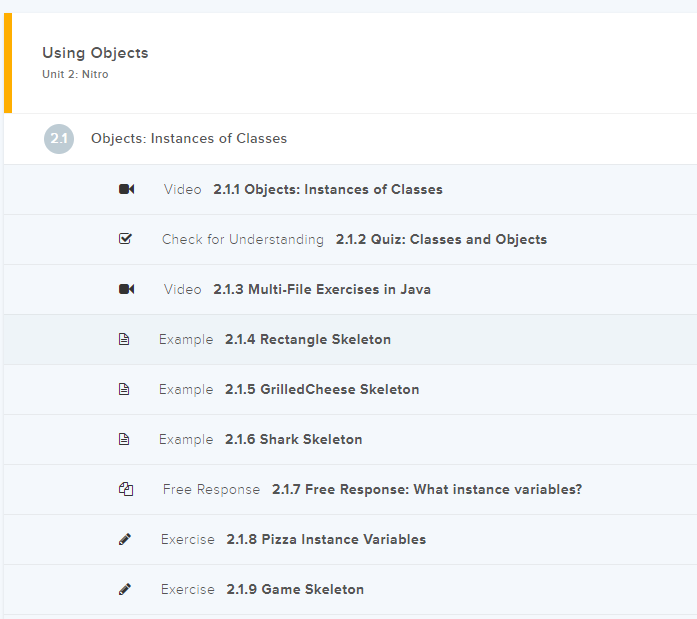Click the document icon for Rectangle Skeleton

[125, 339]
